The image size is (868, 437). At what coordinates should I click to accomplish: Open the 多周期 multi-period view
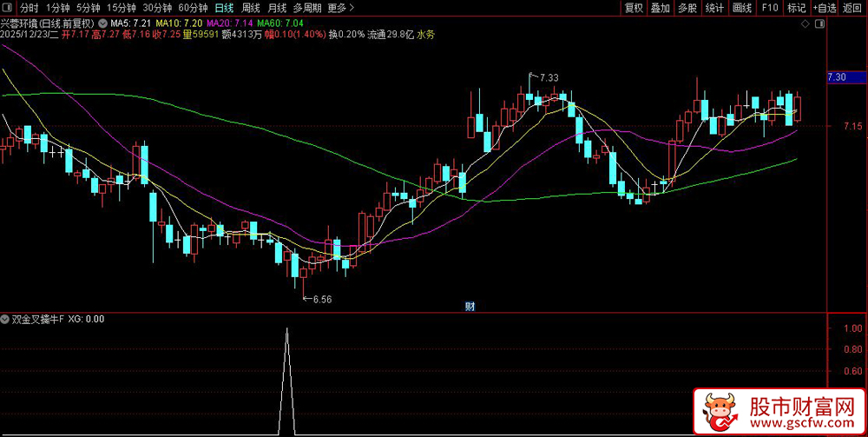(306, 8)
